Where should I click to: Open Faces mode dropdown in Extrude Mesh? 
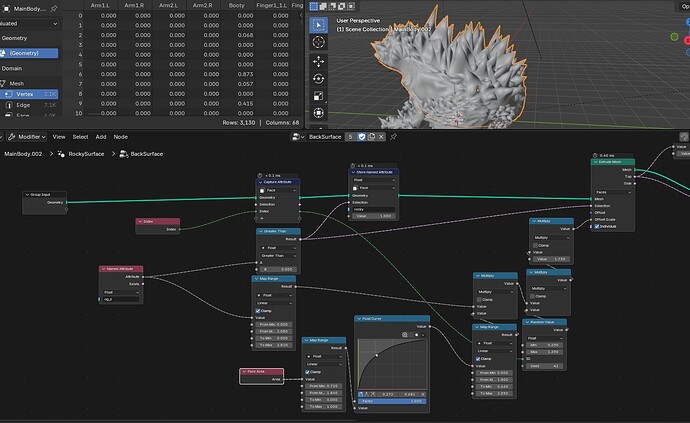[x=613, y=192]
